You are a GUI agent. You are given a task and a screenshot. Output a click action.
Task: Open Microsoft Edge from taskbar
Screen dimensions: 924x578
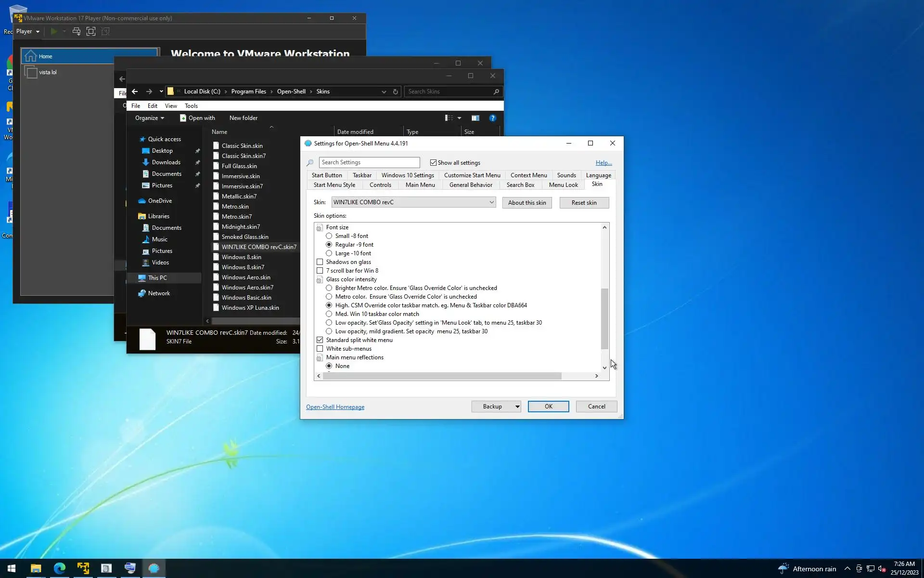click(x=60, y=568)
